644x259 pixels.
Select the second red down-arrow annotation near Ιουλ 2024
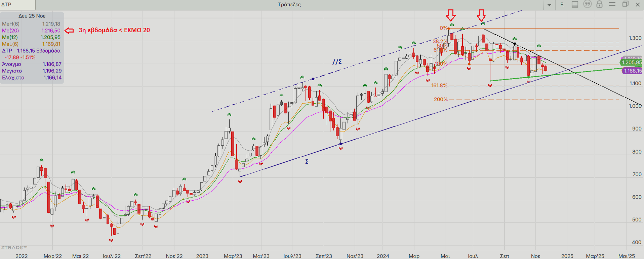point(481,15)
